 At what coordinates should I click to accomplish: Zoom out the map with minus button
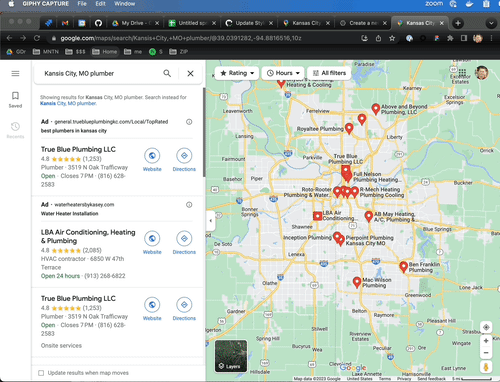click(x=486, y=353)
